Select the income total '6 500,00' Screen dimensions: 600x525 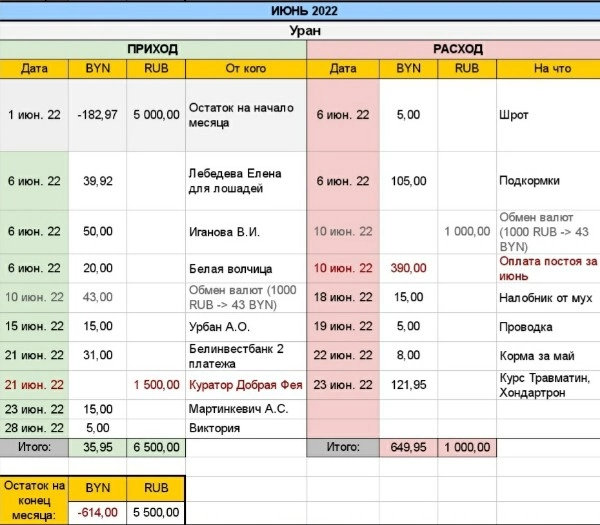tap(156, 447)
